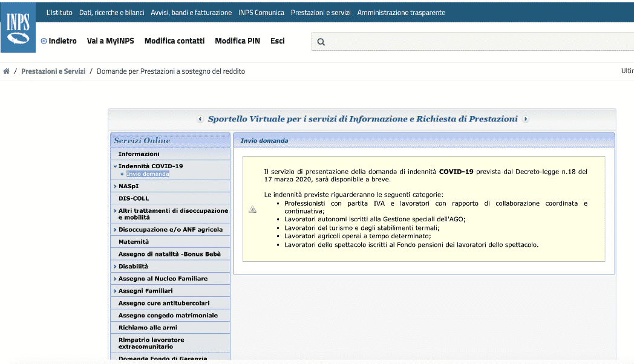Open Dati, ricerche e bilanci menu
This screenshot has width=634, height=364.
[x=111, y=13]
